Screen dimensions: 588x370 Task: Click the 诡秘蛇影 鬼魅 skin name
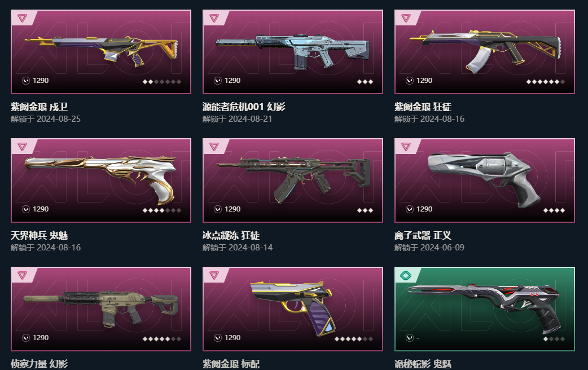tap(423, 364)
